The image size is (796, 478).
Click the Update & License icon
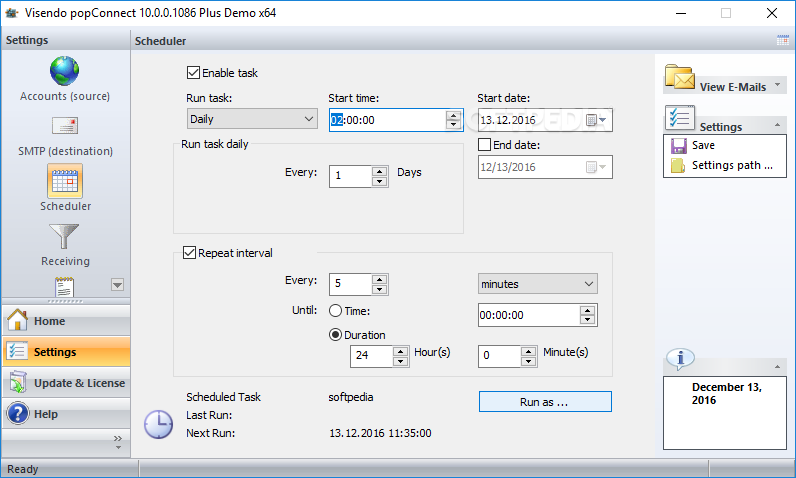(18, 382)
